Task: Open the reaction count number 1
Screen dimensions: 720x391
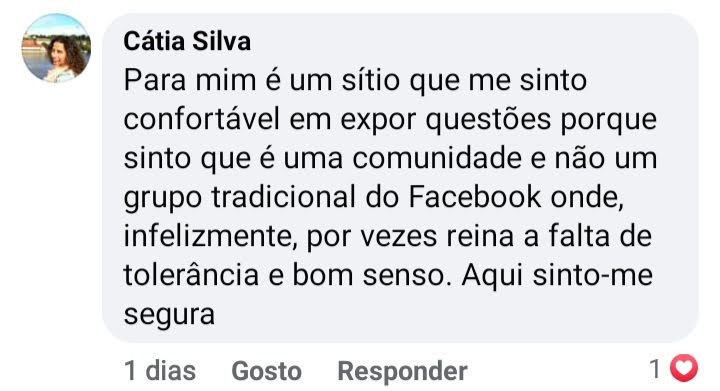Action: click(x=655, y=369)
